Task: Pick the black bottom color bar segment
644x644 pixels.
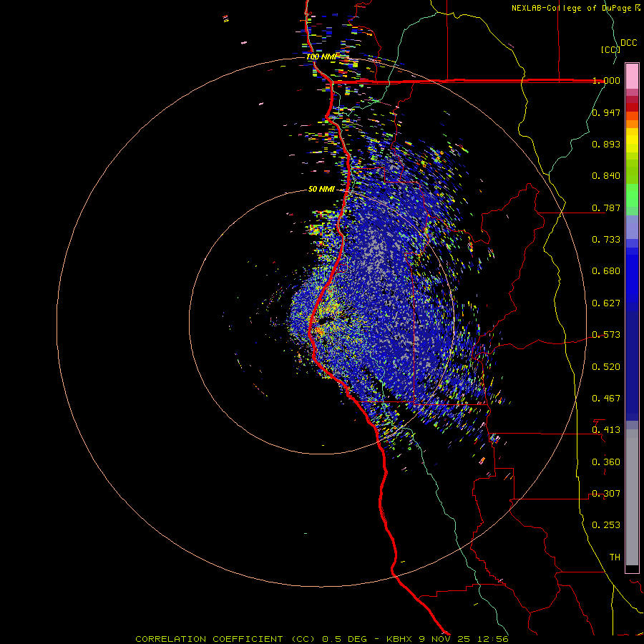Action: pyautogui.click(x=632, y=568)
